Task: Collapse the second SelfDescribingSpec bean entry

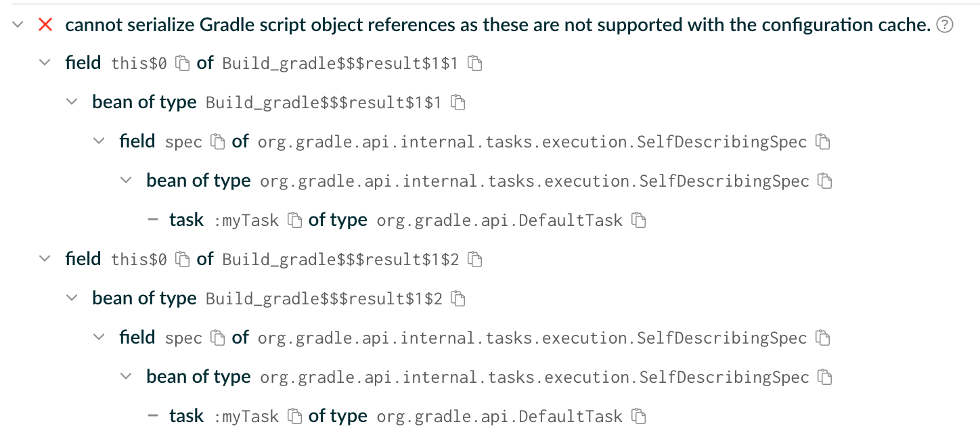Action: click(x=126, y=376)
